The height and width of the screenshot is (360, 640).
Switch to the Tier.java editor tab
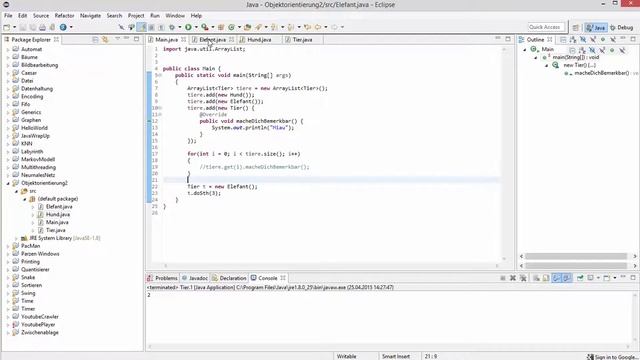[x=302, y=40]
